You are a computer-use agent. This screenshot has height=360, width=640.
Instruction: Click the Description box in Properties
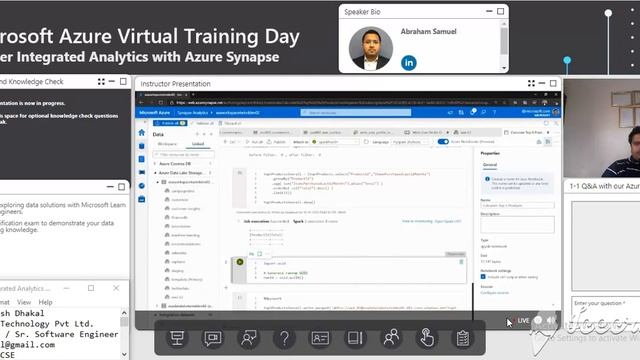pos(517,225)
